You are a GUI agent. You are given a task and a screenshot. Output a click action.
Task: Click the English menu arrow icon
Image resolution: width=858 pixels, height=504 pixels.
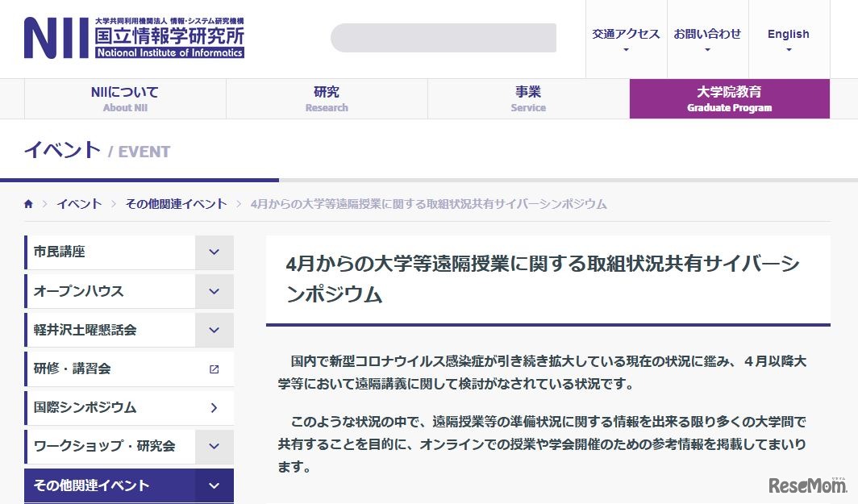(x=788, y=48)
